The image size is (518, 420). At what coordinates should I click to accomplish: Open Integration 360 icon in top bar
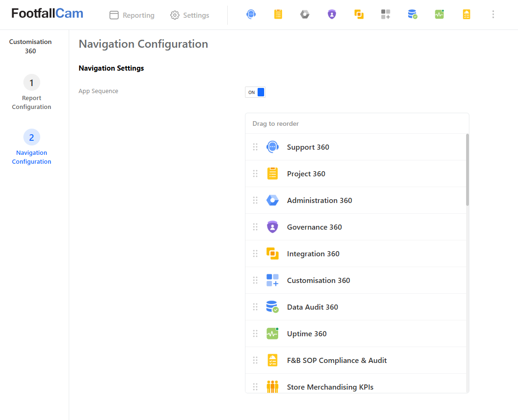point(359,14)
